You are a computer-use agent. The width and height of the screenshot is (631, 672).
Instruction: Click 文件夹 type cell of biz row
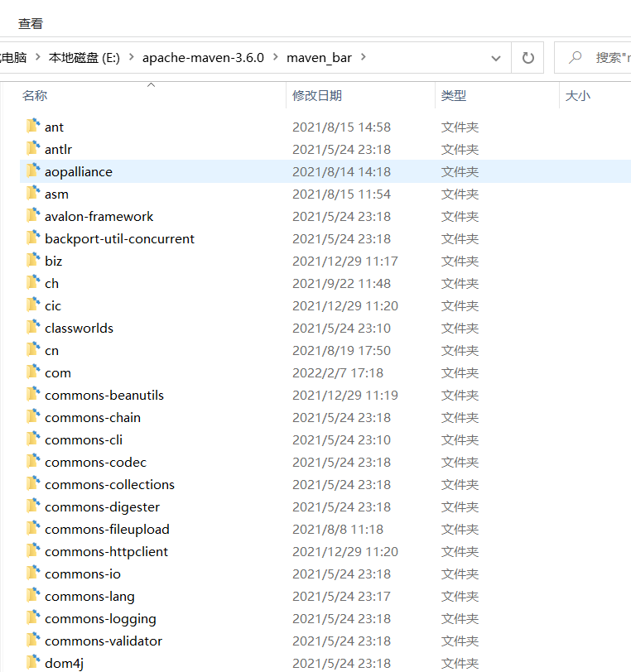(460, 261)
